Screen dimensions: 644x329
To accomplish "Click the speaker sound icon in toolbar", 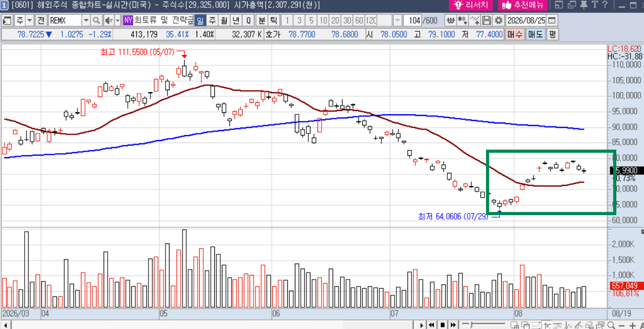I will [108, 21].
